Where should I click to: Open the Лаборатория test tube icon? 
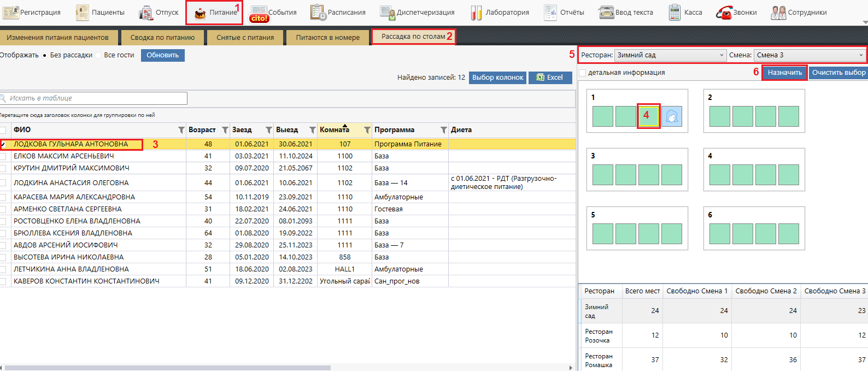point(476,13)
